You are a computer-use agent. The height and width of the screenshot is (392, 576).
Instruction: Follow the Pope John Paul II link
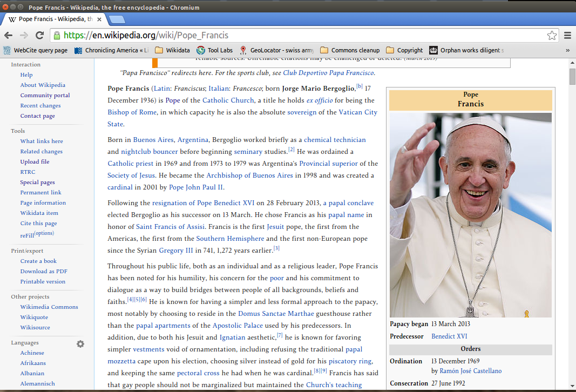196,187
